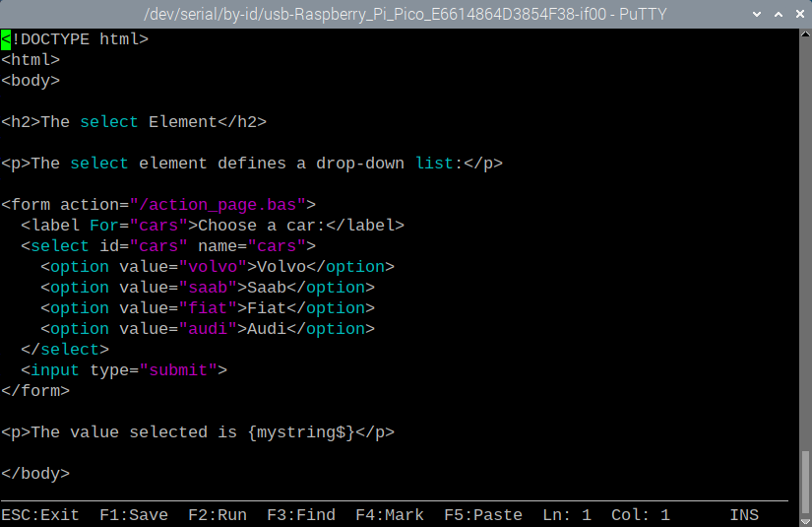Place cursor on the DOCTYPE html line
Image resolution: width=812 pixels, height=527 pixels.
pyautogui.click(x=80, y=39)
